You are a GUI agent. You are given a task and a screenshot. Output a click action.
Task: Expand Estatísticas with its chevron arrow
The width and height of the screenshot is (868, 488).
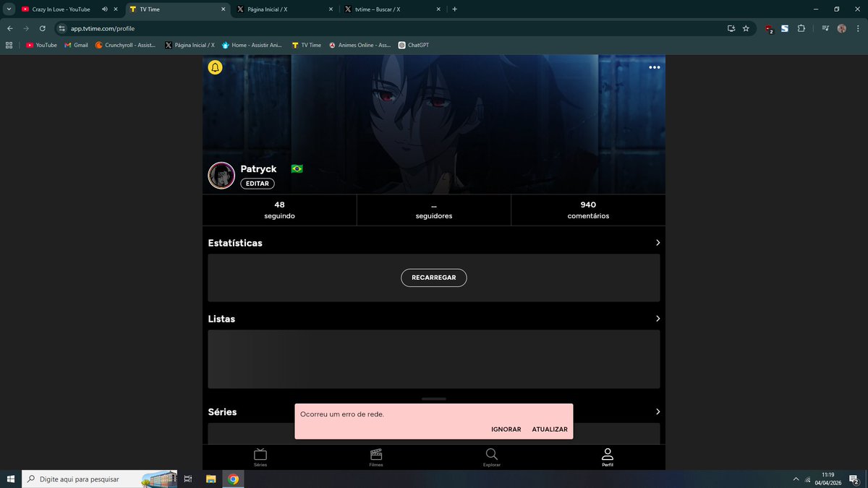pyautogui.click(x=658, y=243)
